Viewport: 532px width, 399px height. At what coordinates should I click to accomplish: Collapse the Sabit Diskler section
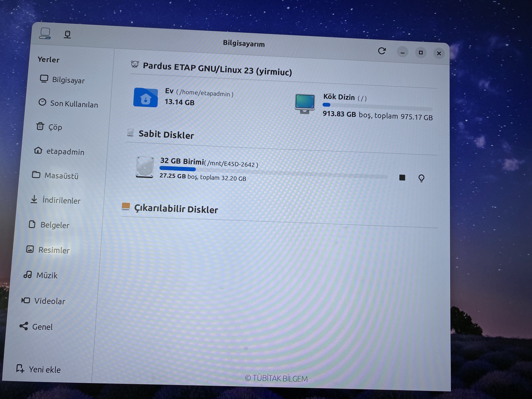166,135
